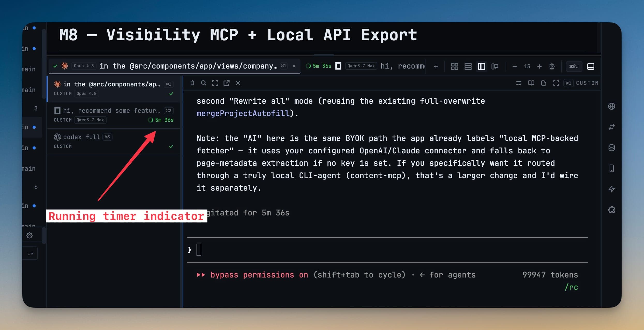Open the book reader view icon
Screen dimensions: 644x330
click(531, 83)
